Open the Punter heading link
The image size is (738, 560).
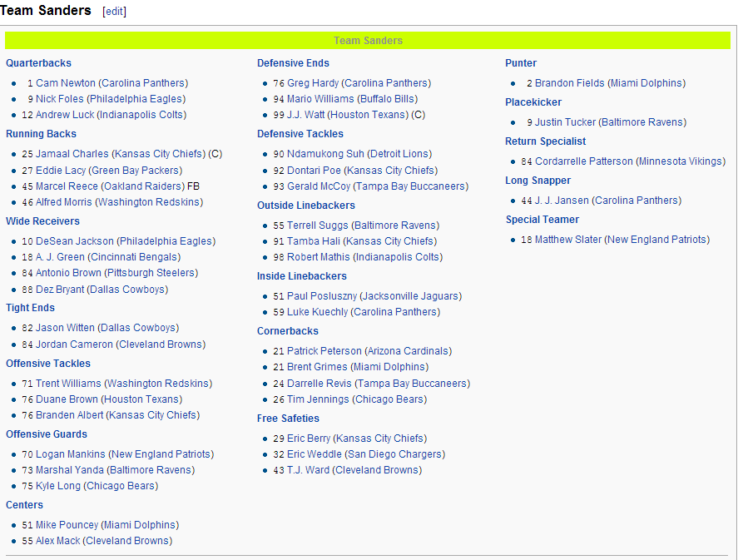(x=521, y=63)
